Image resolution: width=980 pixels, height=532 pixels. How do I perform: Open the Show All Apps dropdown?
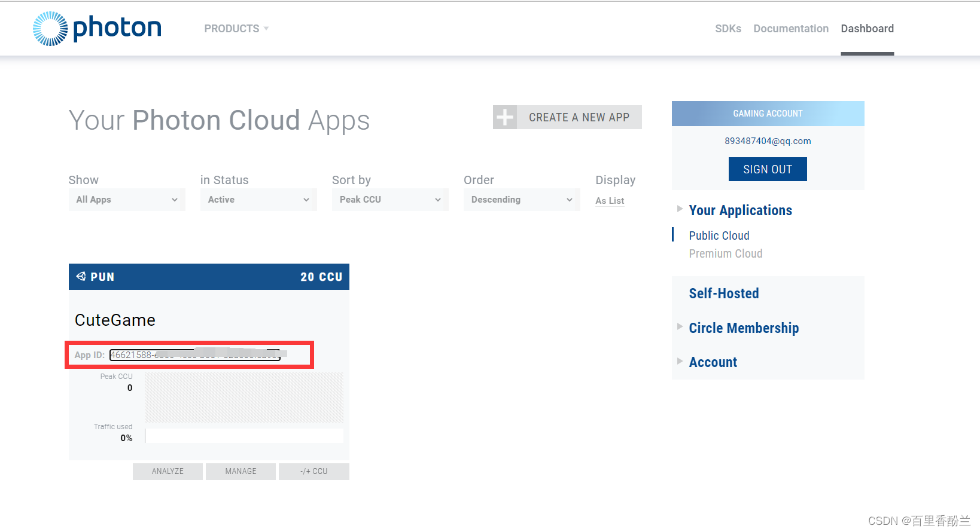point(127,200)
